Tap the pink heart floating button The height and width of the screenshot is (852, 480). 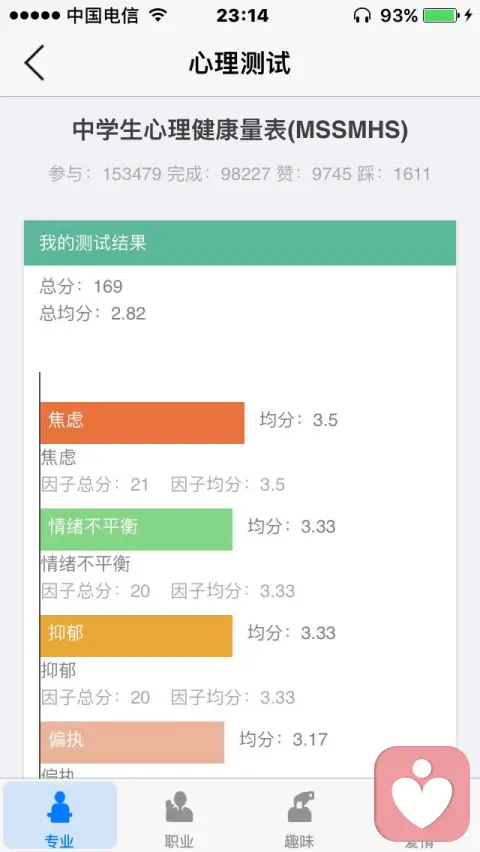point(422,794)
